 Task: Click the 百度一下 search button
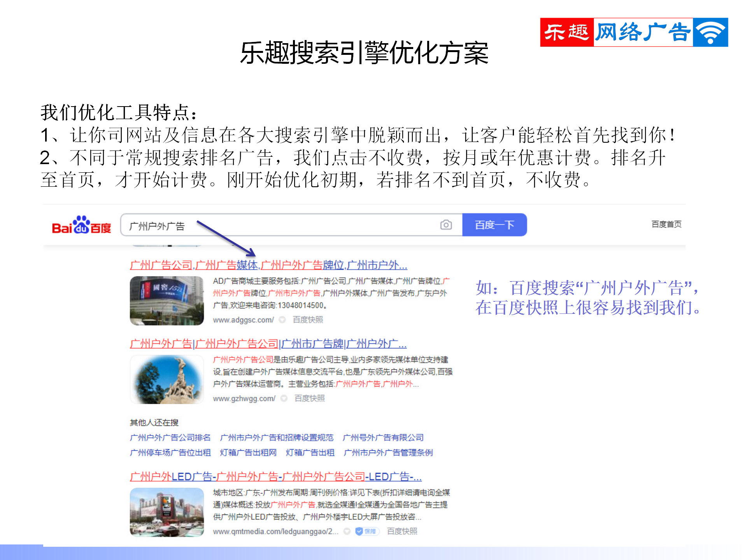[494, 225]
